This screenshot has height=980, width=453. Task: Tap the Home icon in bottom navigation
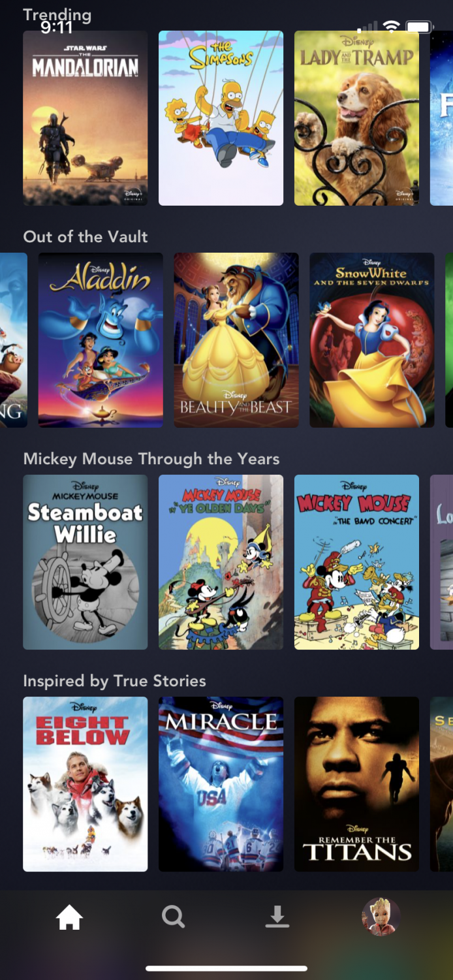(69, 918)
